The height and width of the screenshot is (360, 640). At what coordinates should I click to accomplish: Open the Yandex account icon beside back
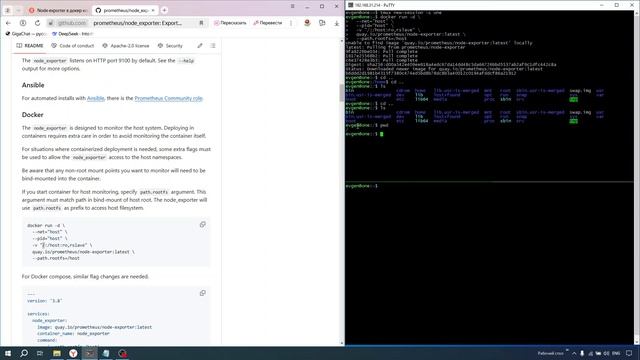coord(23,23)
